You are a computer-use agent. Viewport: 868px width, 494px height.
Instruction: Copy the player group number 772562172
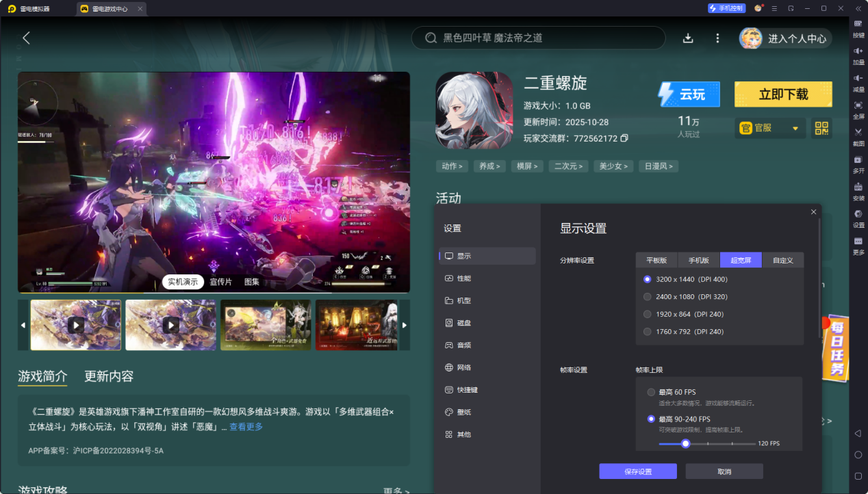624,138
